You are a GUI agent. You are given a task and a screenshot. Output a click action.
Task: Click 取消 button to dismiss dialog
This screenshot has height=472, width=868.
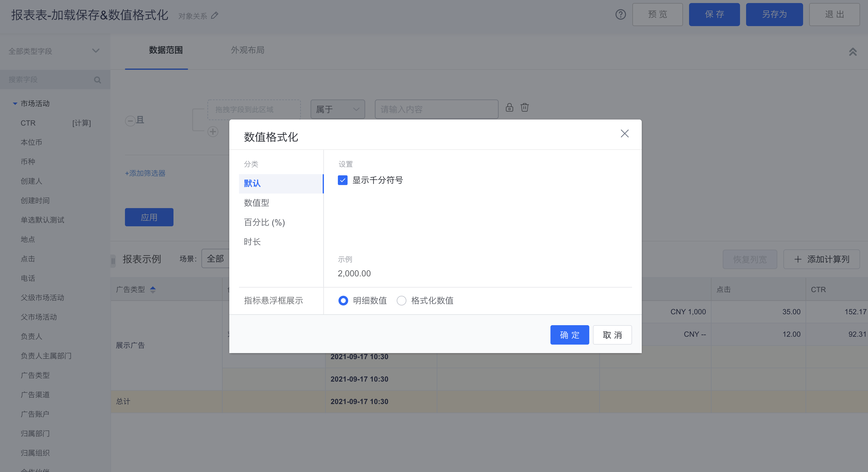pyautogui.click(x=611, y=334)
